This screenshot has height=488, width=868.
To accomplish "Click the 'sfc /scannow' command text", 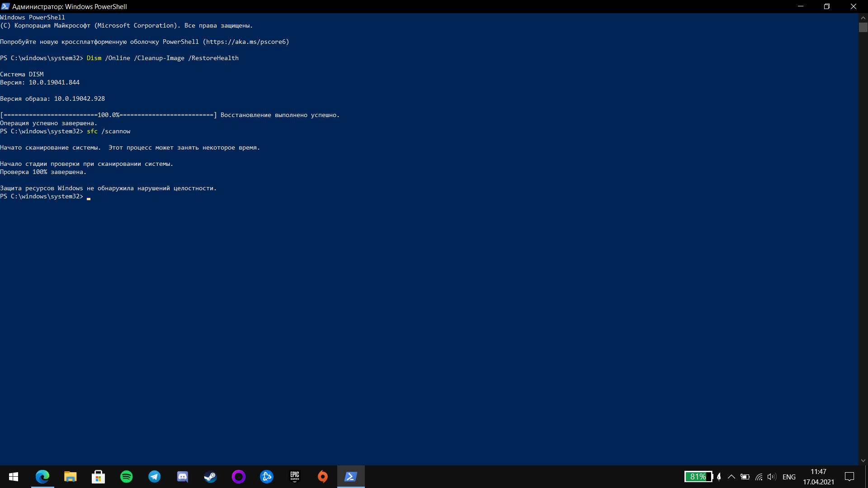I will (x=108, y=131).
